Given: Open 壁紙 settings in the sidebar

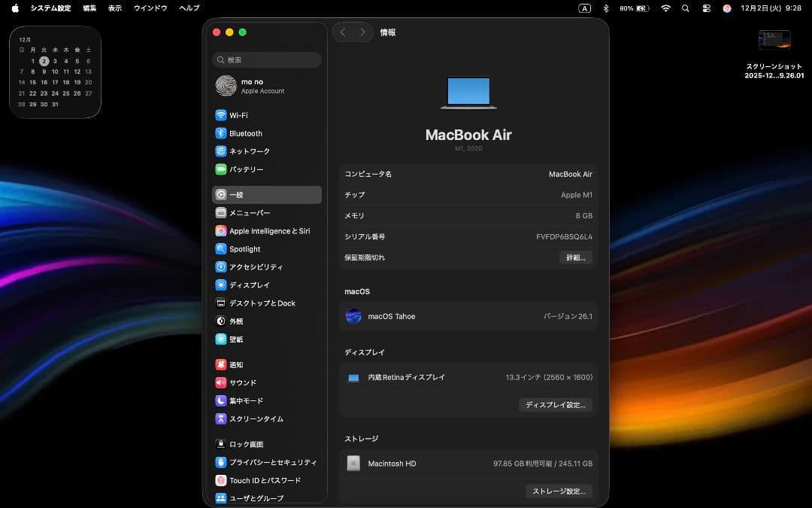Looking at the screenshot, I should pos(238,339).
